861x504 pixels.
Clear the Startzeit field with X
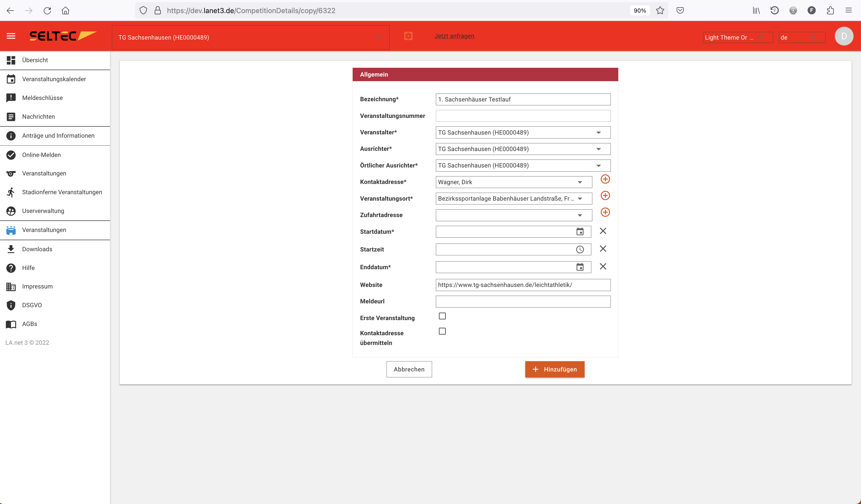[603, 249]
